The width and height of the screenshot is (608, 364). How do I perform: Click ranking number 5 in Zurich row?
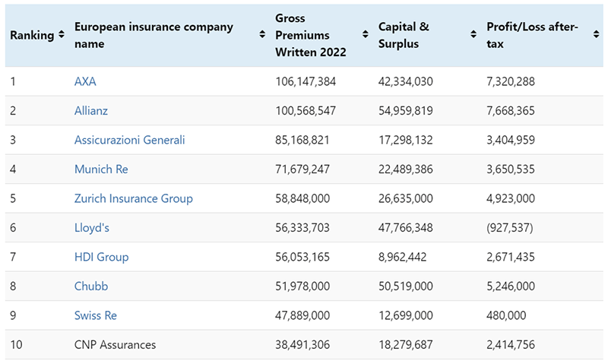pyautogui.click(x=13, y=198)
